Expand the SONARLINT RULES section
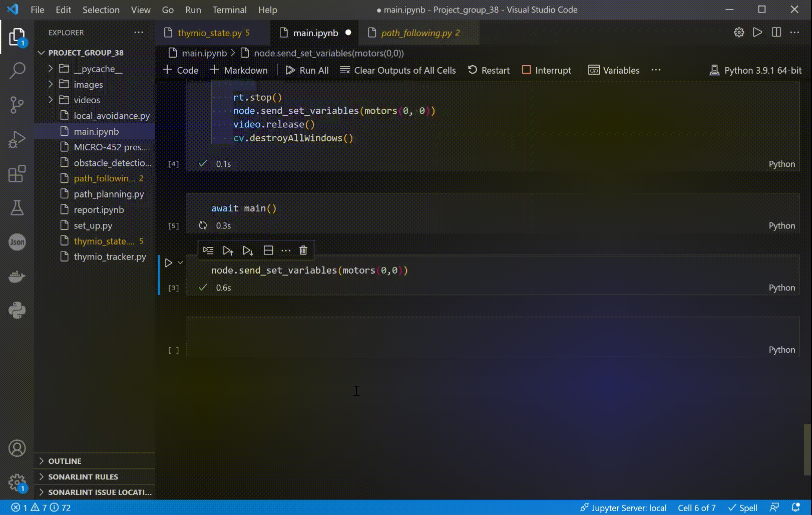812x515 pixels. tap(83, 476)
